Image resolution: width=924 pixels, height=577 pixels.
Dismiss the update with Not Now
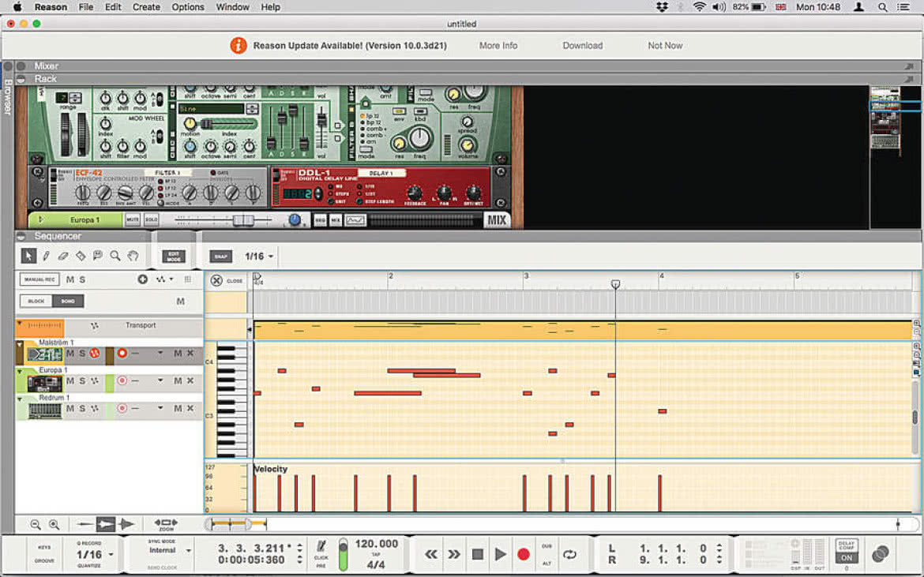(665, 45)
